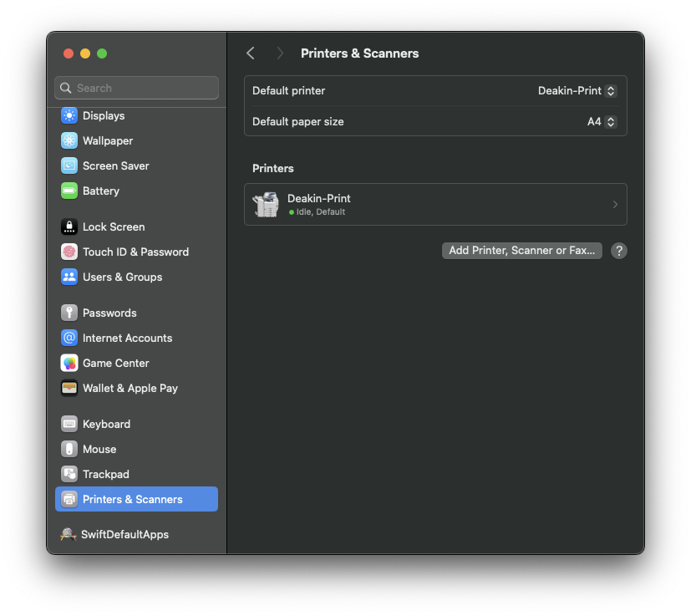This screenshot has height=616, width=691.
Task: Select the Screen Saver icon
Action: pyautogui.click(x=69, y=166)
